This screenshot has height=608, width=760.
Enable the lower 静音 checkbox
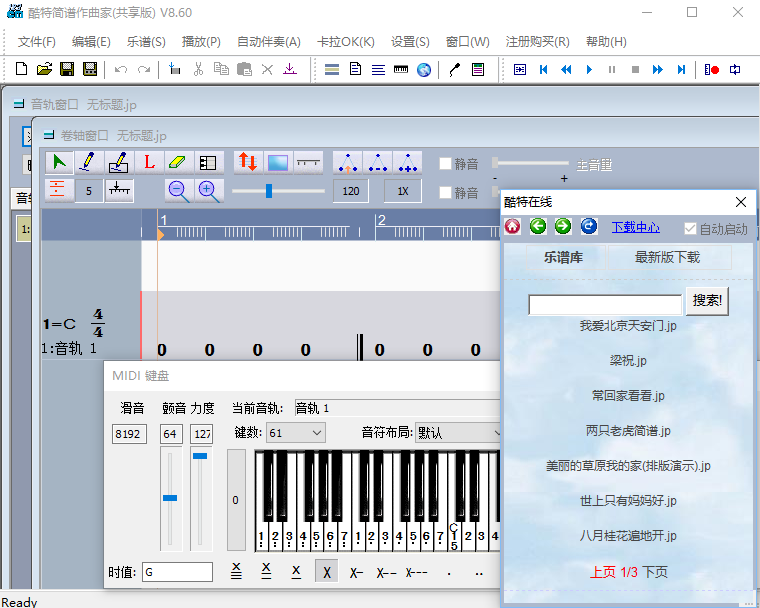446,192
